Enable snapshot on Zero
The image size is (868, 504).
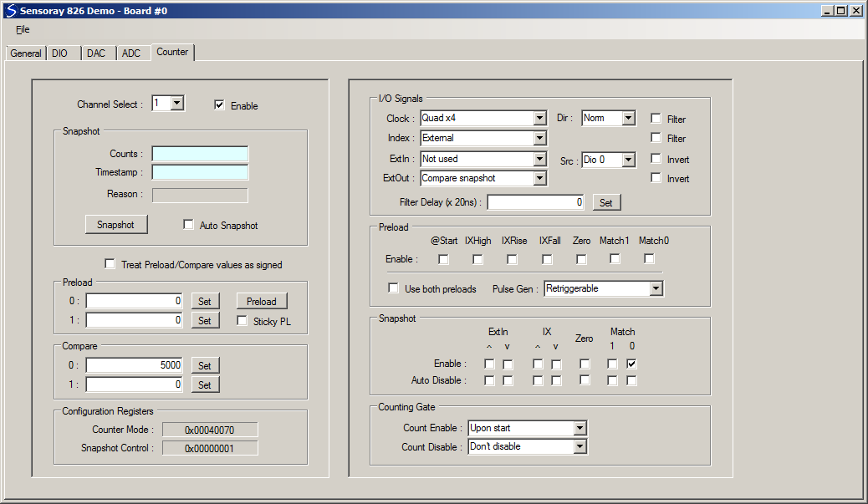point(585,364)
